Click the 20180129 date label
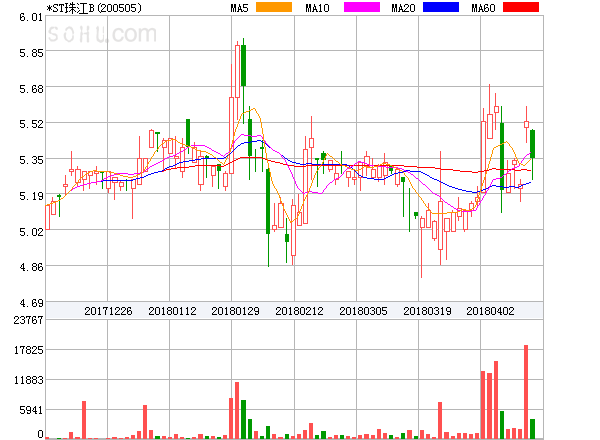 click(x=235, y=311)
